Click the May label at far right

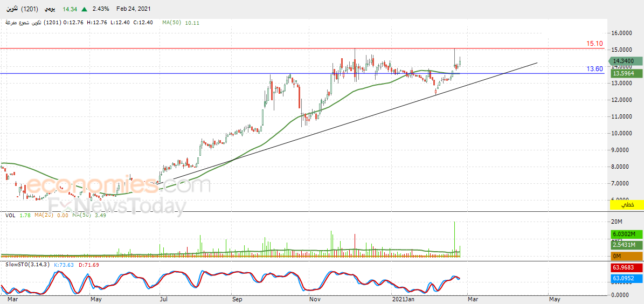[x=555, y=300]
